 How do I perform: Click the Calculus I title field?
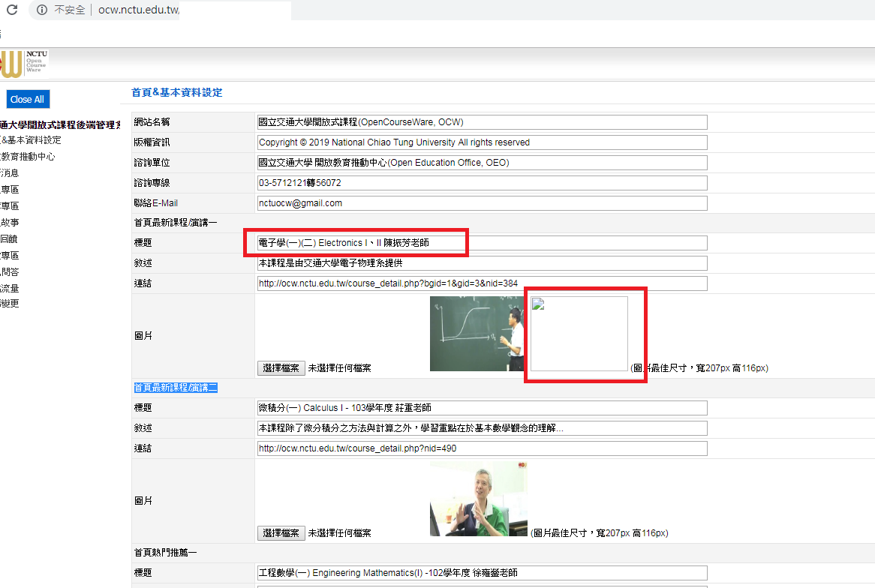click(x=482, y=408)
